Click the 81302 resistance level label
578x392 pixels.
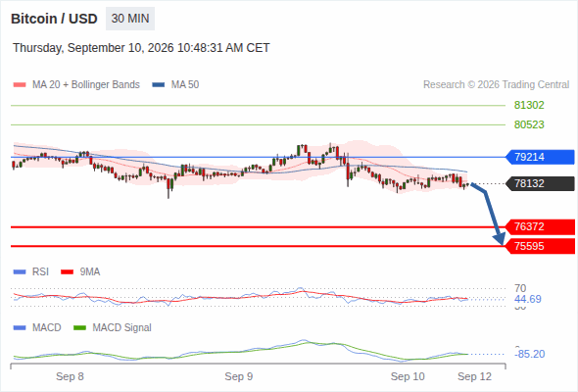[529, 106]
